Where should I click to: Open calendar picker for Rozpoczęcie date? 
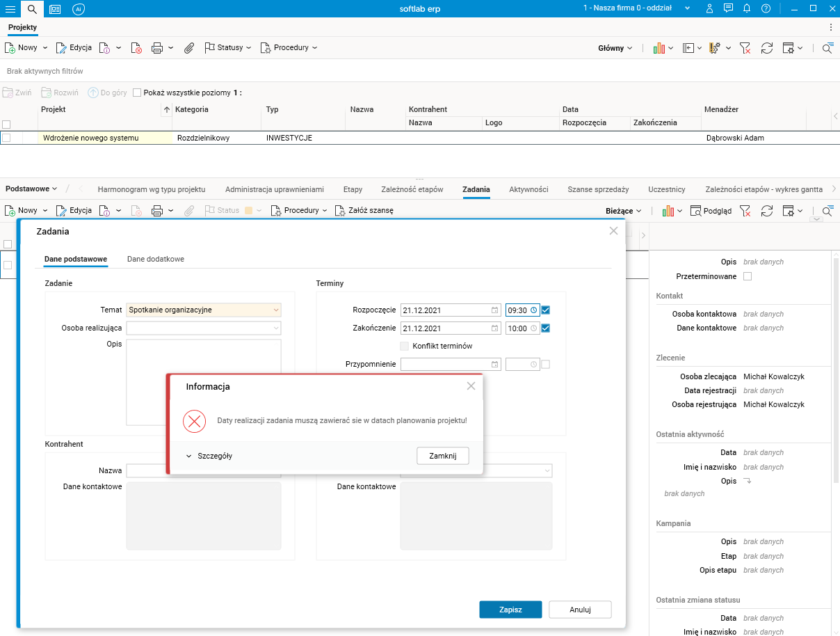pos(494,310)
